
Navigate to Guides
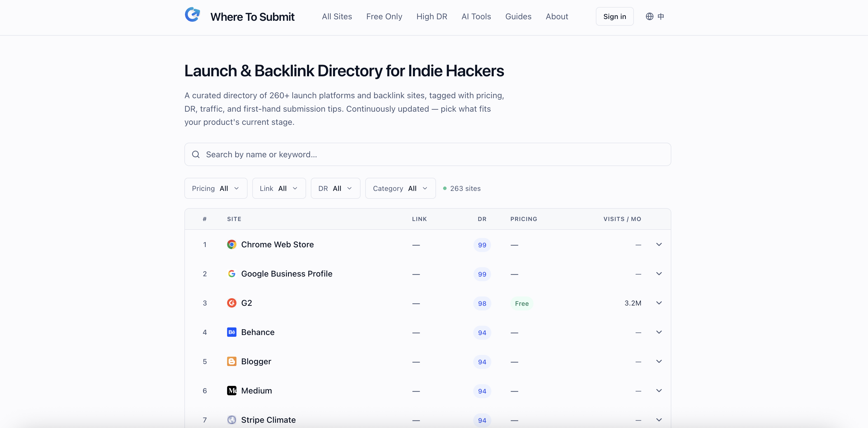tap(518, 16)
